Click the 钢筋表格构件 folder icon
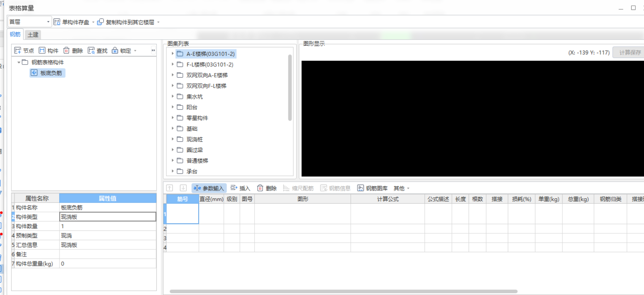 tap(25, 62)
